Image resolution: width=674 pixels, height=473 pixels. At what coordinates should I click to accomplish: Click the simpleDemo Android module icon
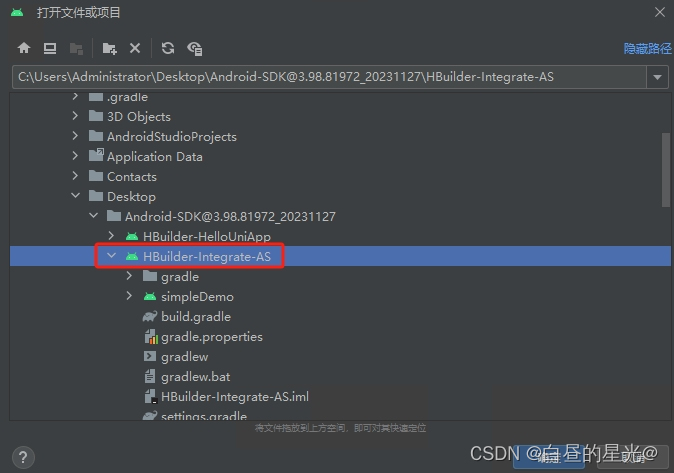pyautogui.click(x=150, y=296)
